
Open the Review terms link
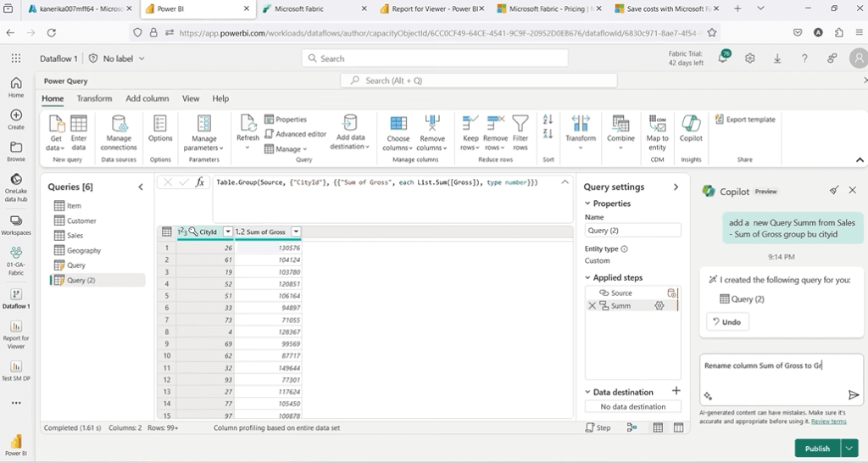828,421
